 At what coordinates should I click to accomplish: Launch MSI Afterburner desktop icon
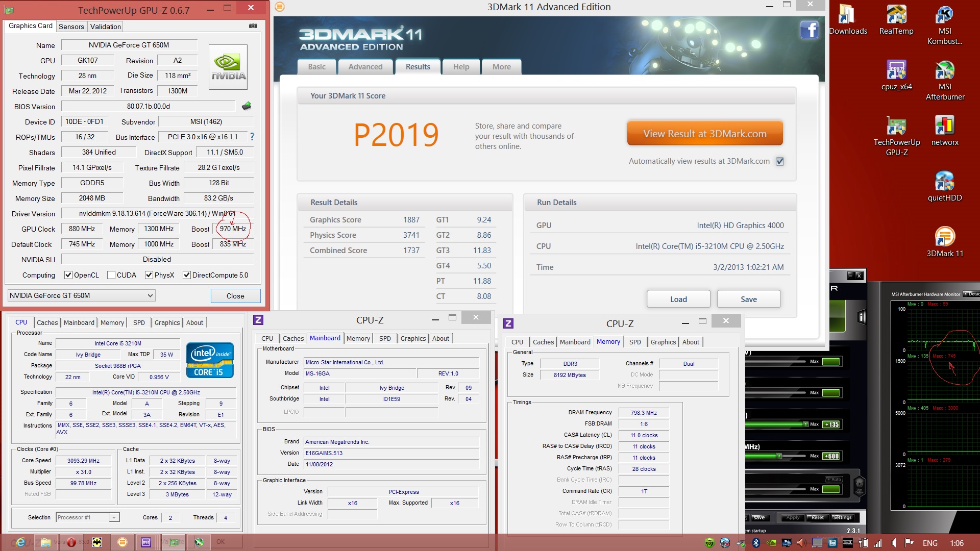[945, 81]
